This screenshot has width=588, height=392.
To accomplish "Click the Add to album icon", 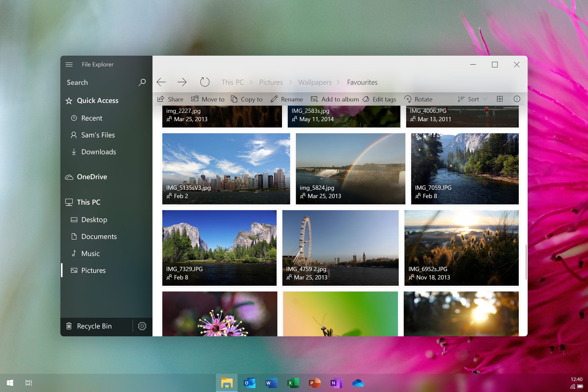I will coord(314,99).
